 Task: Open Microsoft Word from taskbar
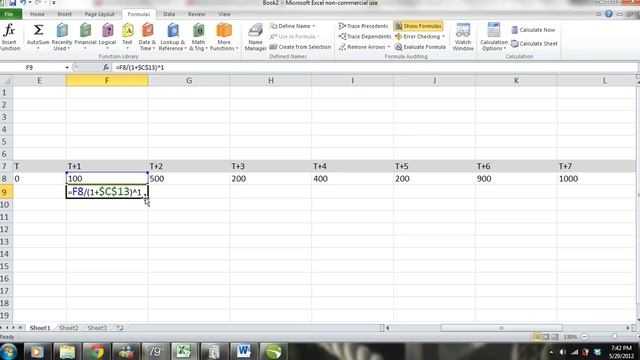point(243,351)
